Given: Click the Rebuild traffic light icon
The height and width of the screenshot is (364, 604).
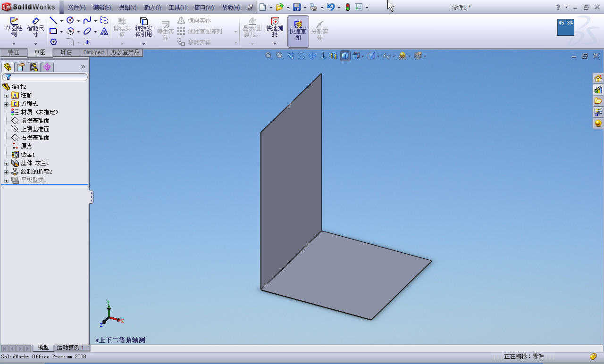Looking at the screenshot, I should click(348, 7).
